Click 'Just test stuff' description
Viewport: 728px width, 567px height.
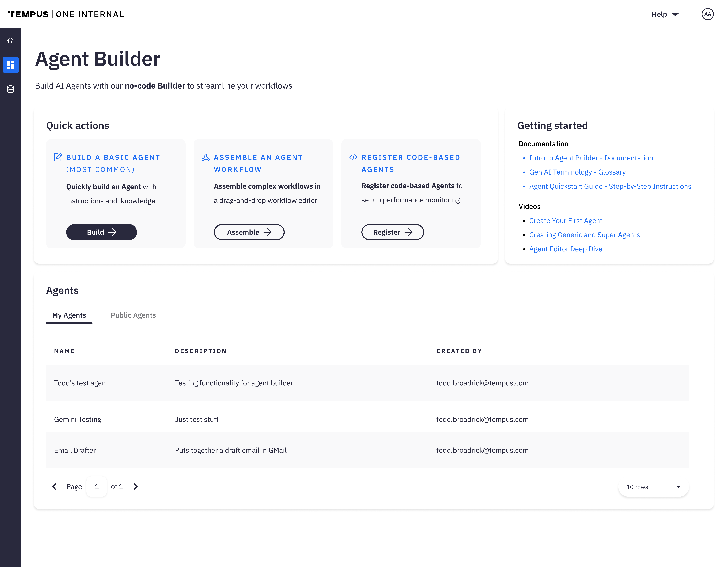pyautogui.click(x=197, y=419)
